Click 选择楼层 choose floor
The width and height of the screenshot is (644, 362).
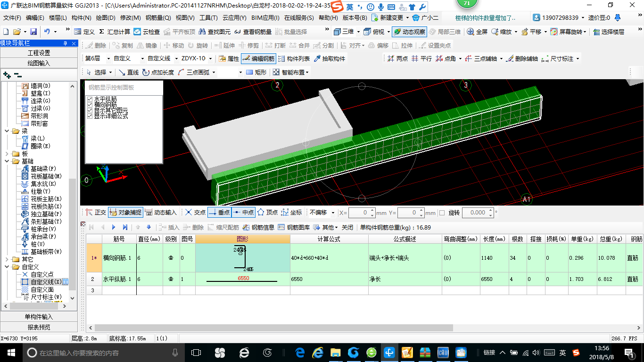(609, 32)
